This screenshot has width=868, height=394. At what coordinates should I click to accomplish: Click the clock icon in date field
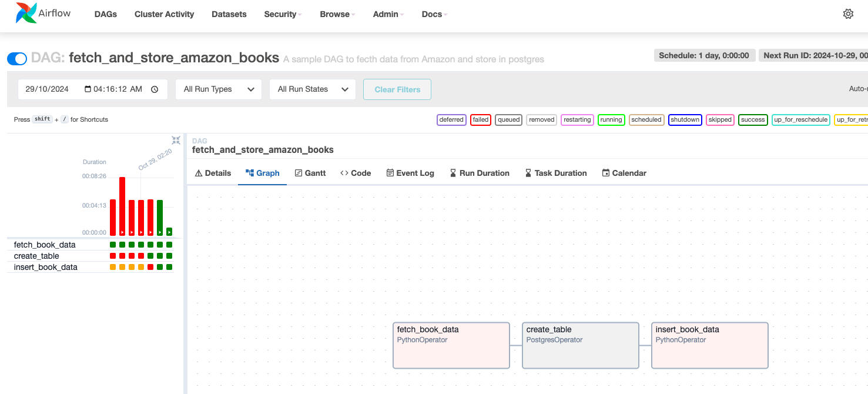(x=155, y=89)
